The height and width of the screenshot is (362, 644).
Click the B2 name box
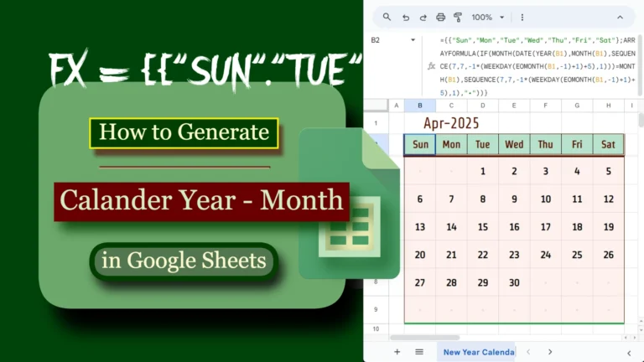(376, 40)
